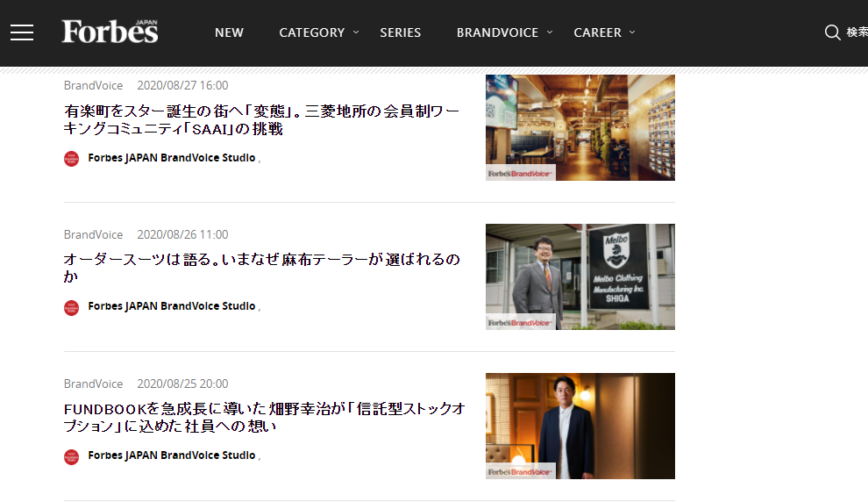Click author avatar icon under 麻布テーラー article
This screenshot has height=502, width=868.
pyautogui.click(x=71, y=307)
